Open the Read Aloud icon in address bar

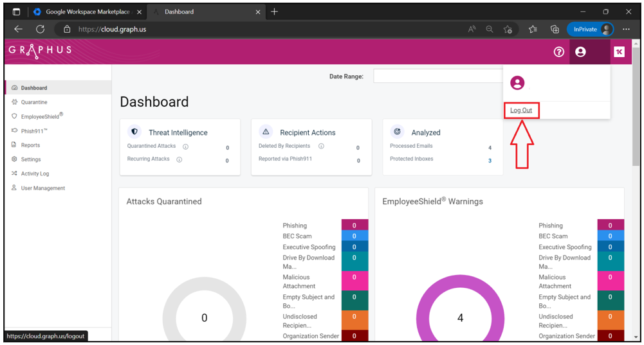pyautogui.click(x=472, y=29)
